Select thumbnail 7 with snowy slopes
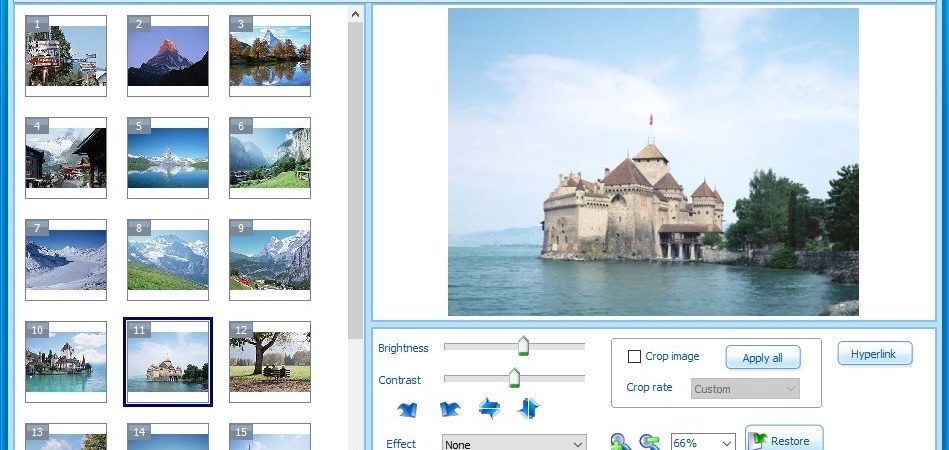The height and width of the screenshot is (450, 949). click(x=66, y=259)
